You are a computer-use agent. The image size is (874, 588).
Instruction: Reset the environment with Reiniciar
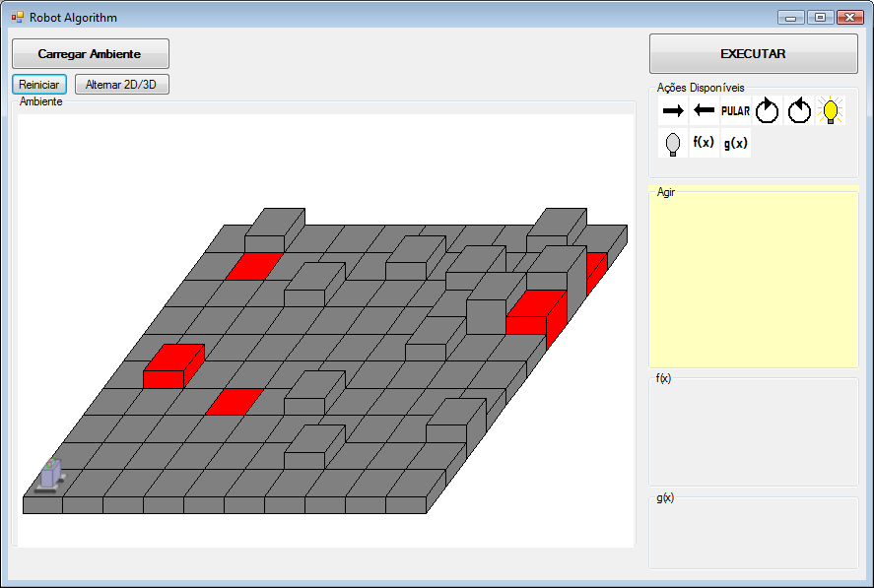click(x=39, y=84)
